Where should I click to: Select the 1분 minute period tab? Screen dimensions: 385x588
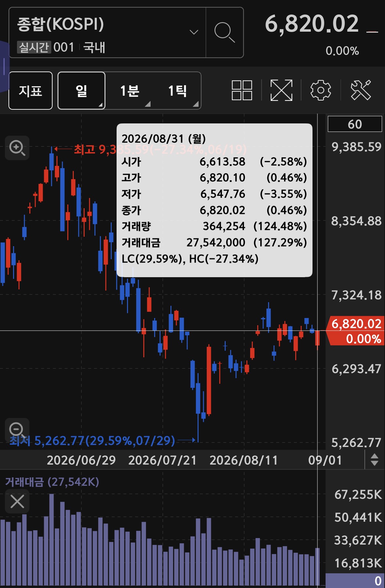(129, 90)
